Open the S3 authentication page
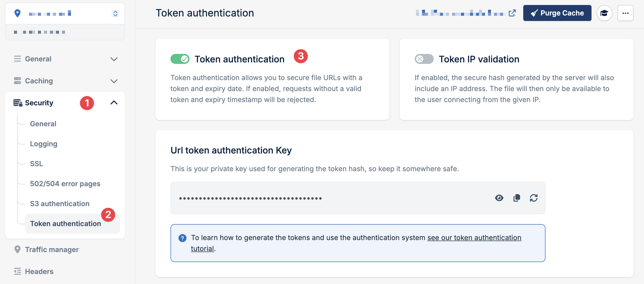The image size is (644, 284). 59,203
